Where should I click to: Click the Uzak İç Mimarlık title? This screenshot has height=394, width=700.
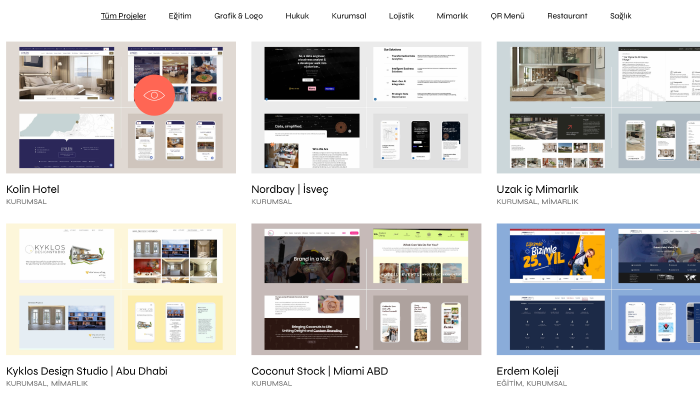coord(537,189)
